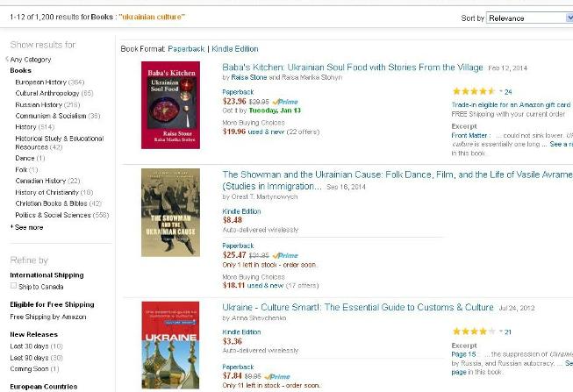This screenshot has height=392, width=573.
Task: Open Baba's Kitchen book cover image
Action: point(170,105)
